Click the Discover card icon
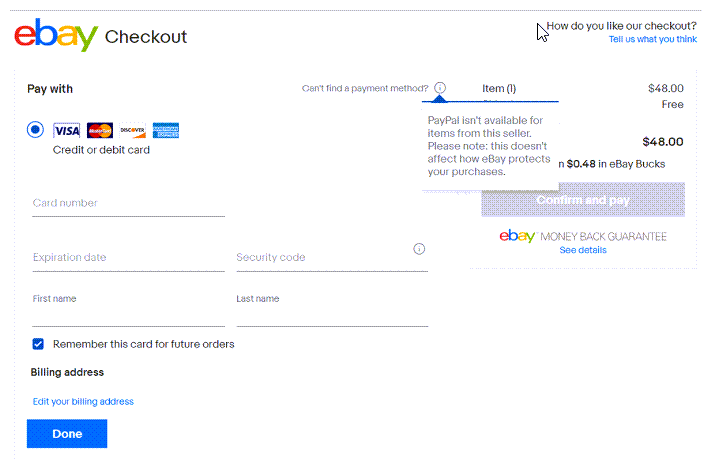The width and height of the screenshot is (713, 462). point(133,131)
